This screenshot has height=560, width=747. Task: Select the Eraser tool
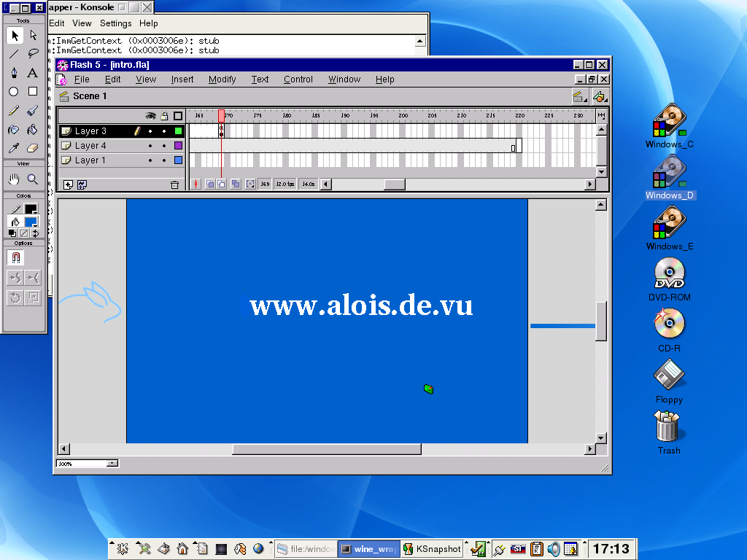33,148
